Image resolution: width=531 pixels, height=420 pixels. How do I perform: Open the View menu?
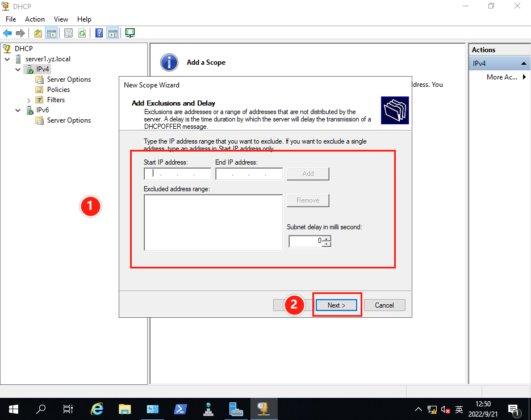61,19
